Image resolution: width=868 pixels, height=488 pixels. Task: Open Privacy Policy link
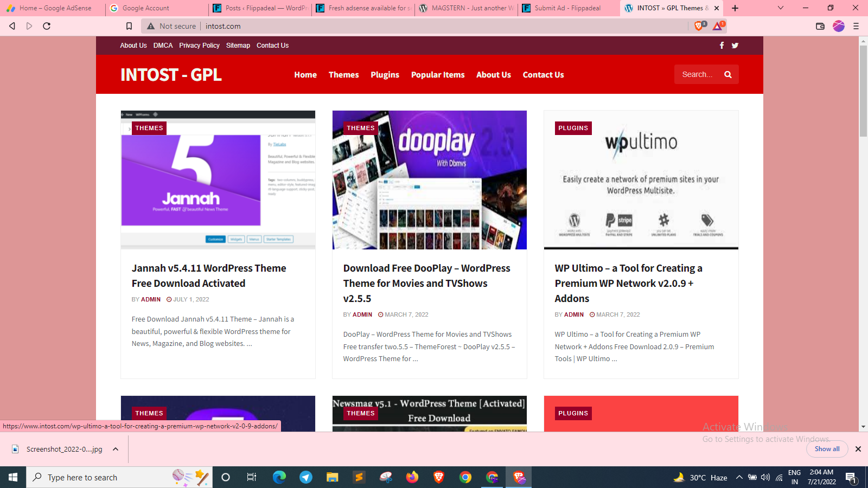point(199,46)
